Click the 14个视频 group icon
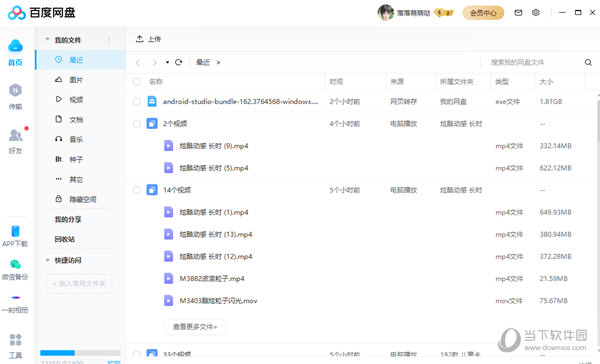The image size is (600, 364). tap(152, 190)
